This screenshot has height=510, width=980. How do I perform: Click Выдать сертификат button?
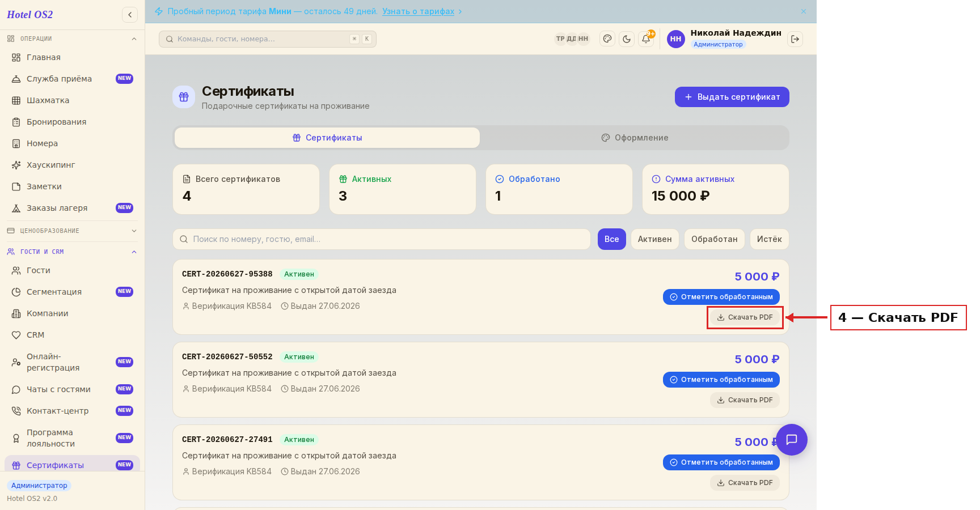(x=732, y=97)
